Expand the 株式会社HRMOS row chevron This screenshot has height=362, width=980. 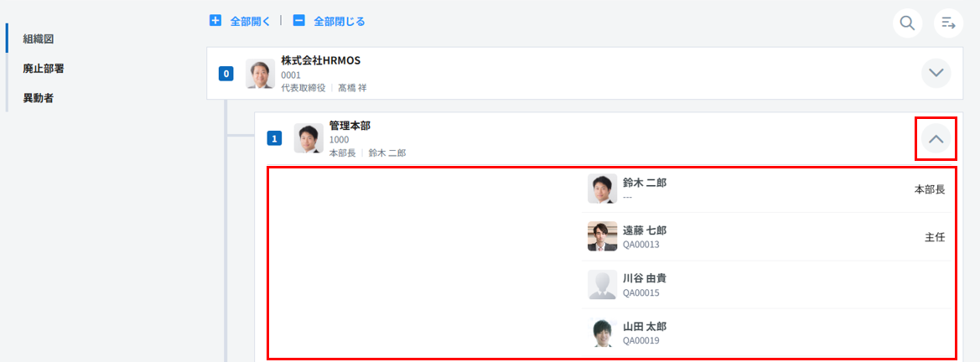(x=936, y=73)
